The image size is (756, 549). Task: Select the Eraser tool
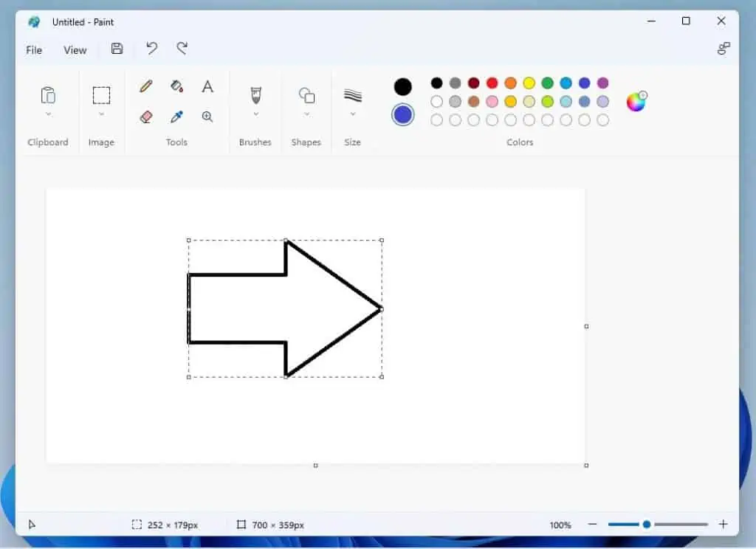click(x=145, y=116)
